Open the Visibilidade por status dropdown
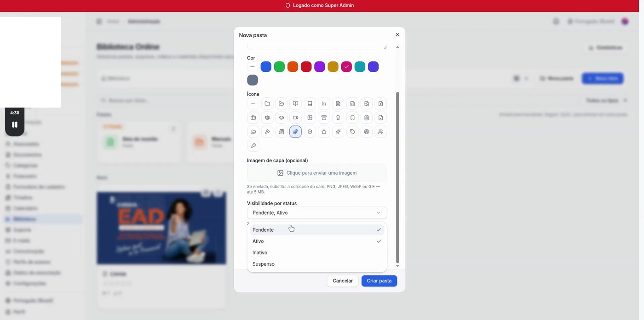Image resolution: width=644 pixels, height=320 pixels. (x=316, y=212)
